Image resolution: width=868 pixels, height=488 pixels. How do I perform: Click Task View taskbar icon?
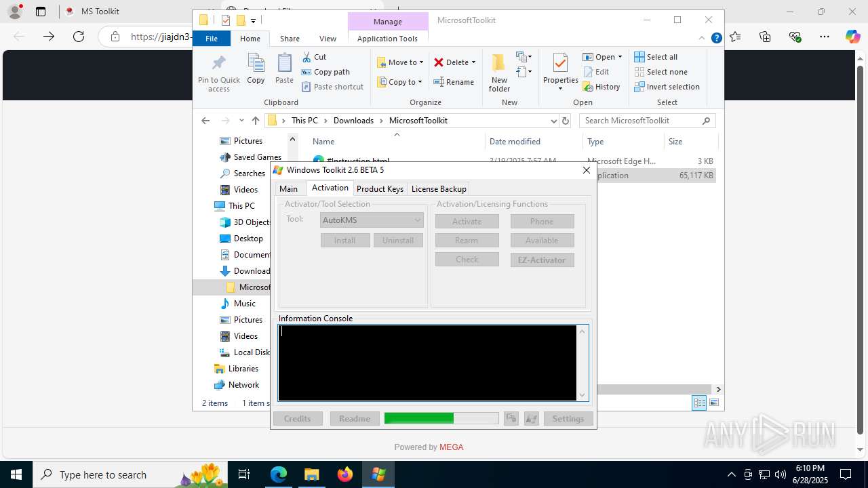(x=245, y=474)
